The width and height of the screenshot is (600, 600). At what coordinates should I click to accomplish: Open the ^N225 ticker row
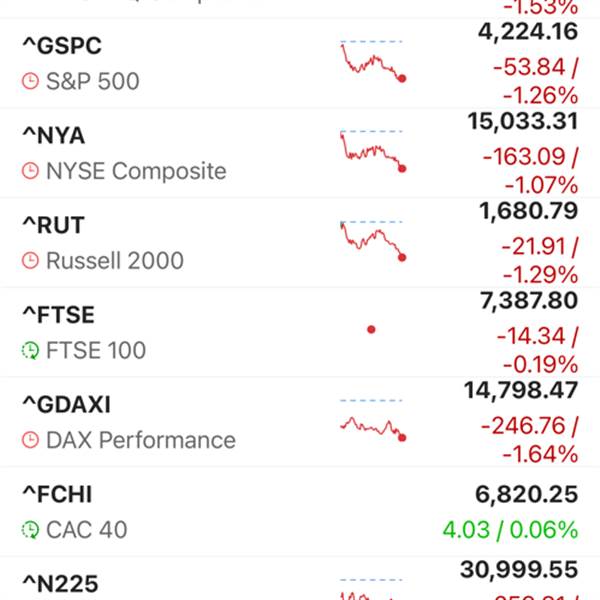coord(300,579)
